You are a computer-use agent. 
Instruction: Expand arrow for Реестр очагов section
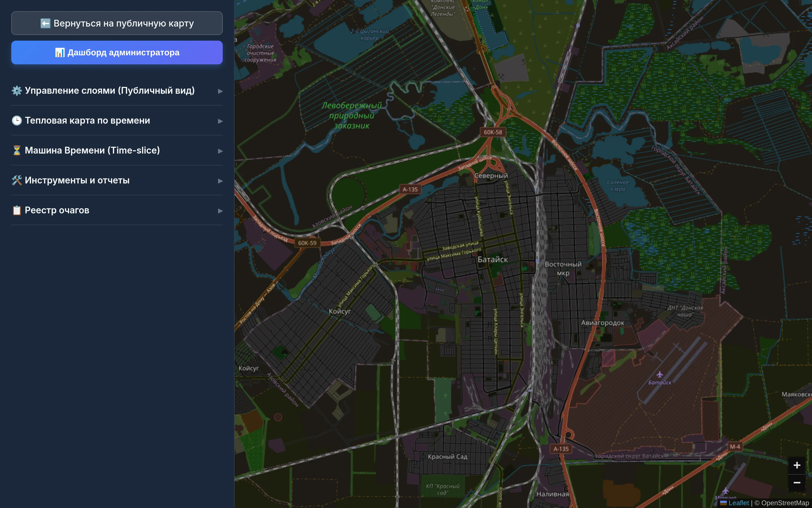coord(220,211)
